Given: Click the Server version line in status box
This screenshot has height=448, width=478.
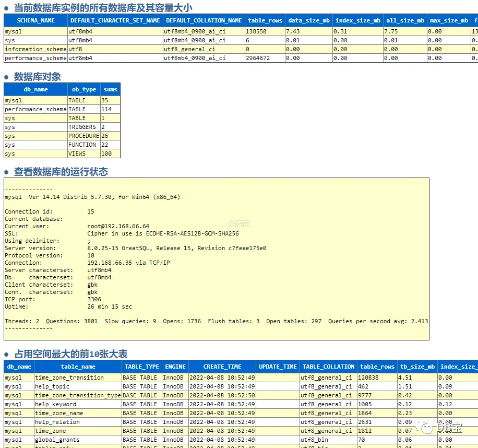Looking at the screenshot, I should 135,248.
